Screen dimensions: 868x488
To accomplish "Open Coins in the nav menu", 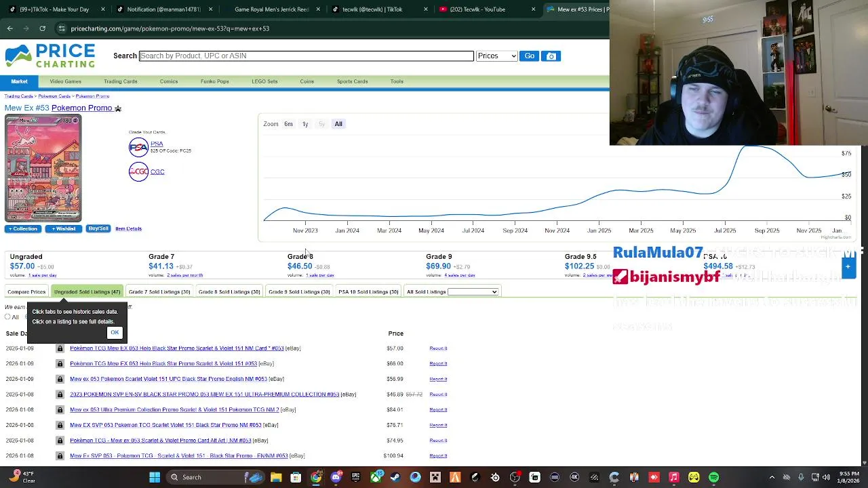I will (307, 81).
